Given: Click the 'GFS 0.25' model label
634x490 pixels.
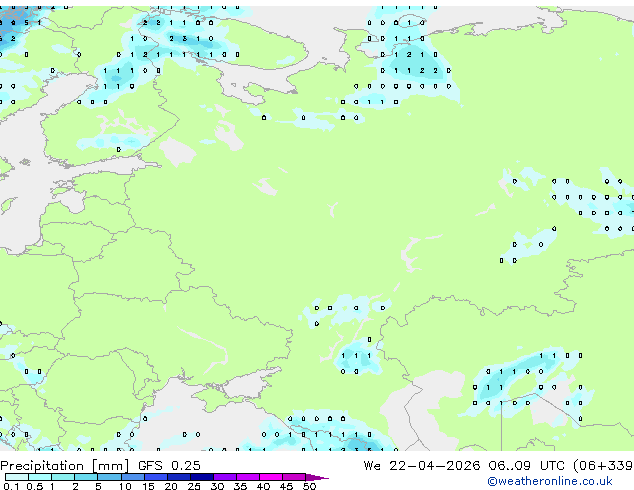Looking at the screenshot, I should [169, 466].
